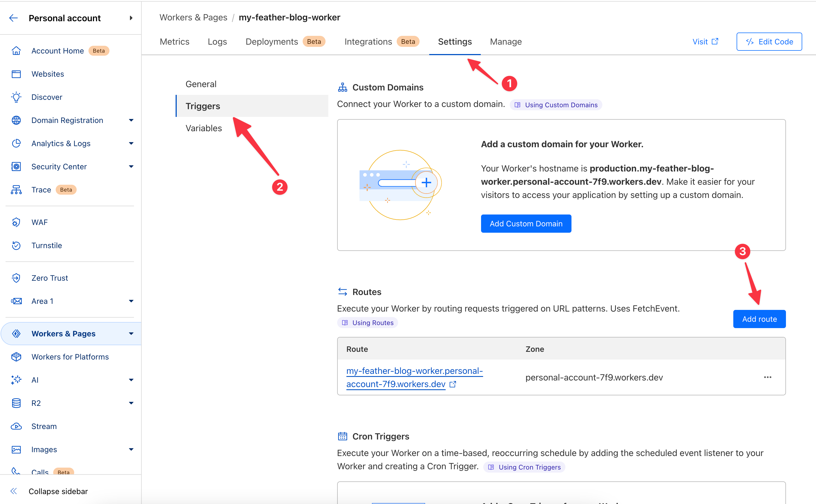Click the Turnstile icon

pyautogui.click(x=16, y=246)
